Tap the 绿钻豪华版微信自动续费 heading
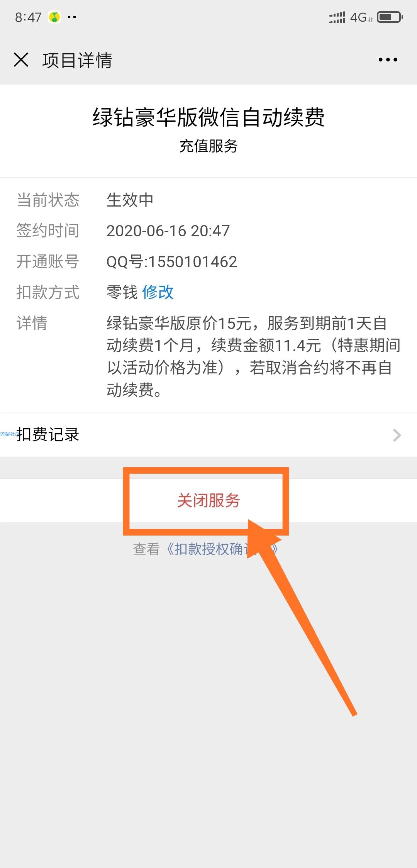 (208, 117)
